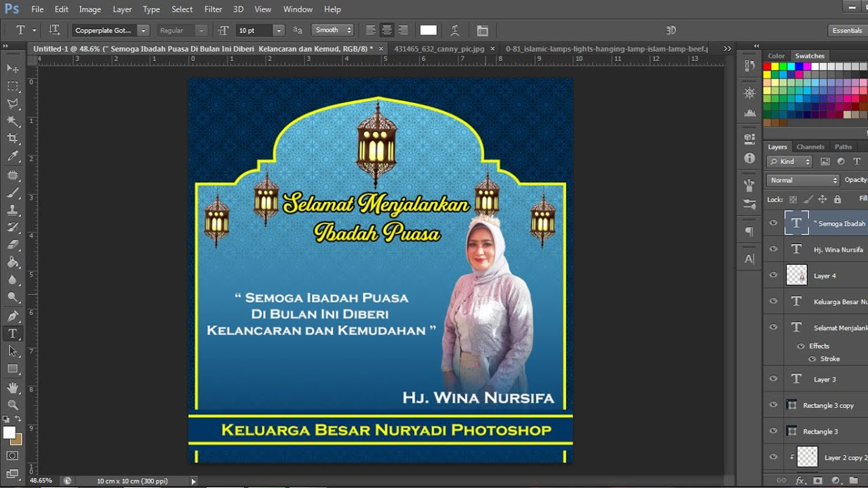Open the Window menu
The width and height of the screenshot is (868, 488).
298,9
